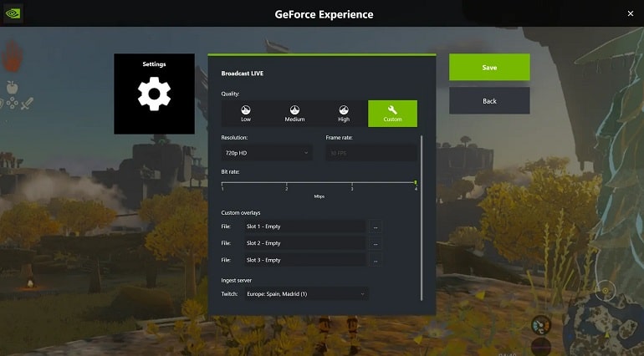Browse file for overlay Slot 1
This screenshot has height=356, width=644.
tap(376, 226)
